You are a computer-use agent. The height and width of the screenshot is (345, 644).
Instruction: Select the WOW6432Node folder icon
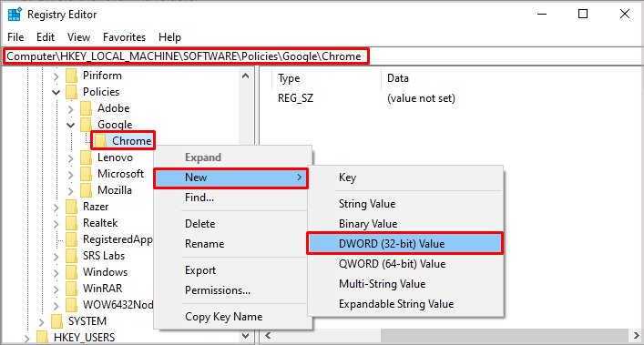coord(71,306)
